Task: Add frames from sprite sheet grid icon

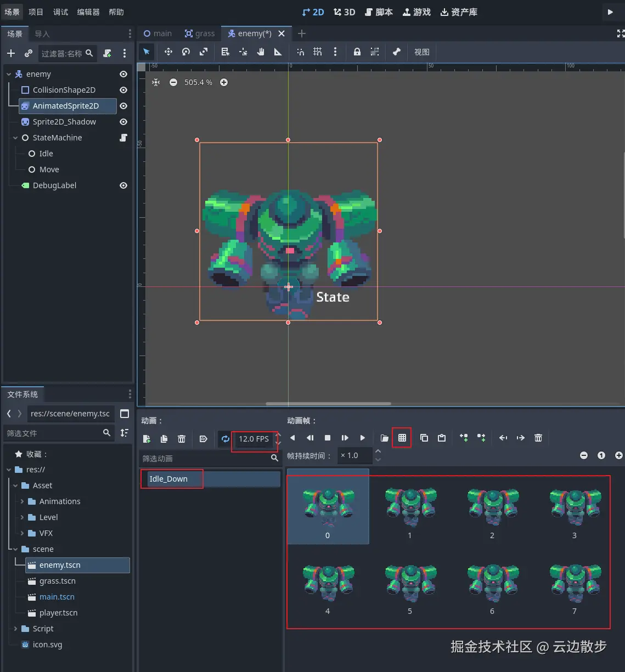Action: tap(402, 438)
